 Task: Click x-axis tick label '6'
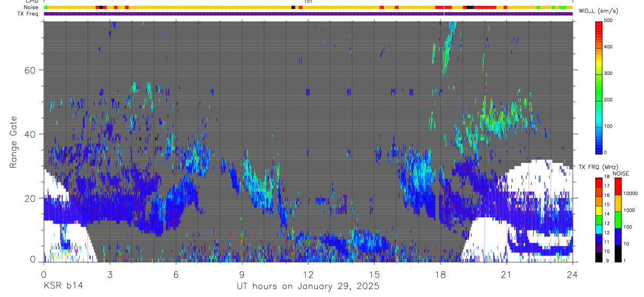[176, 275]
